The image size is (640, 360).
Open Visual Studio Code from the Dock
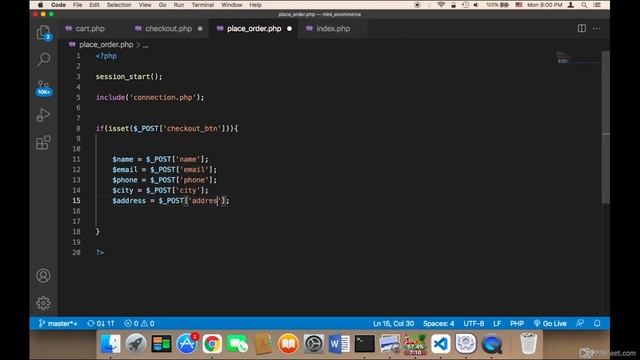441,344
